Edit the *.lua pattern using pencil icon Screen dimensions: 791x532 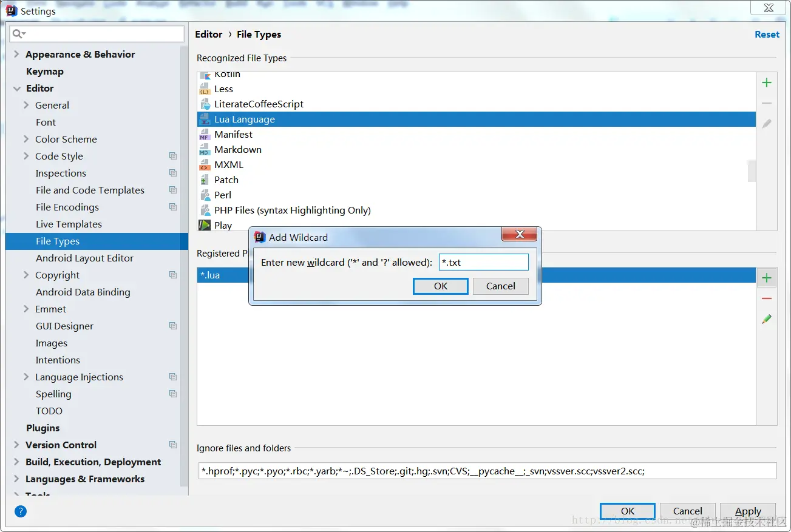(766, 318)
